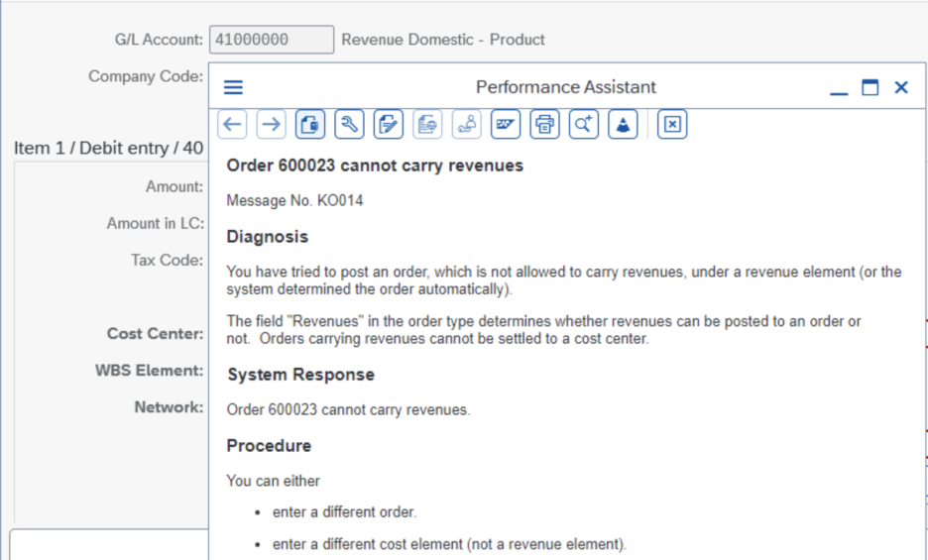Click the 'You can either' text

pos(273,481)
